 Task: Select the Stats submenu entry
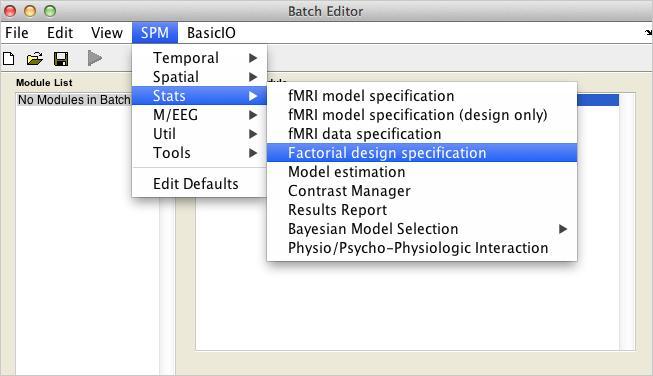click(199, 96)
